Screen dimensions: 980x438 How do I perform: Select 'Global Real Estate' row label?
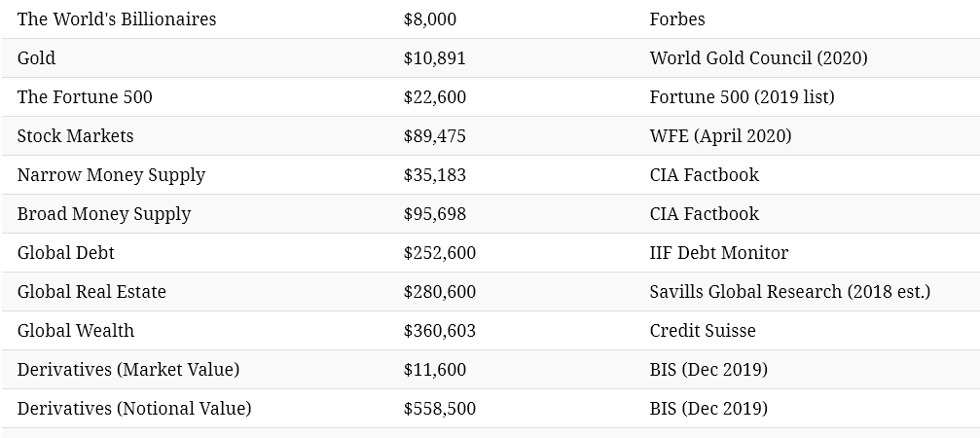(x=91, y=292)
